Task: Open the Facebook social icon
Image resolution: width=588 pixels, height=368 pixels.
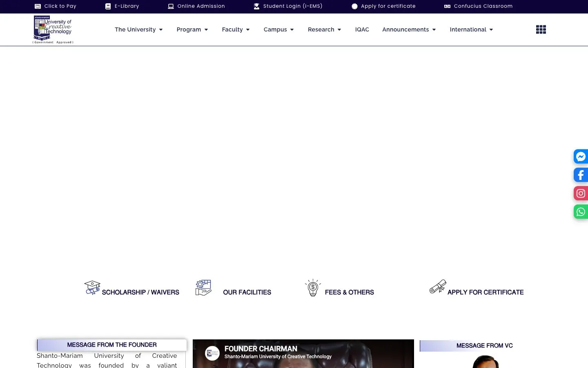Action: click(581, 175)
